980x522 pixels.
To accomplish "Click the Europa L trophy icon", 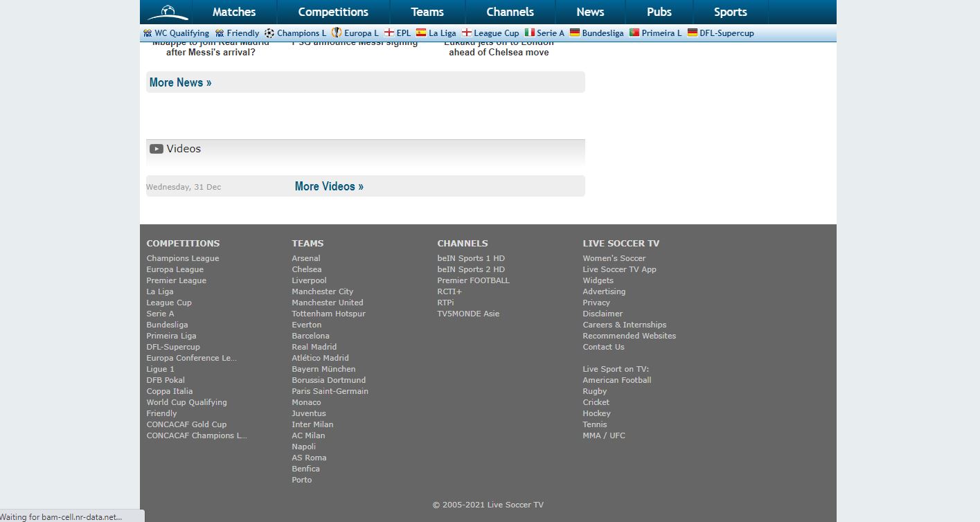I will (x=337, y=33).
